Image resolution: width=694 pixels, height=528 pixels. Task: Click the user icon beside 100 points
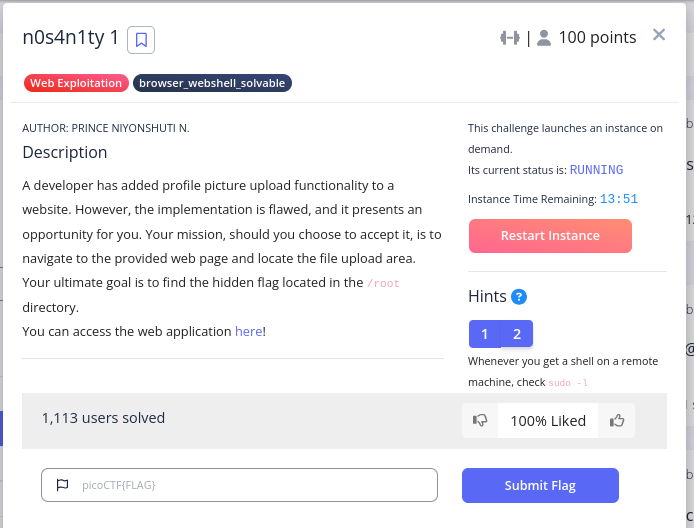pos(544,38)
